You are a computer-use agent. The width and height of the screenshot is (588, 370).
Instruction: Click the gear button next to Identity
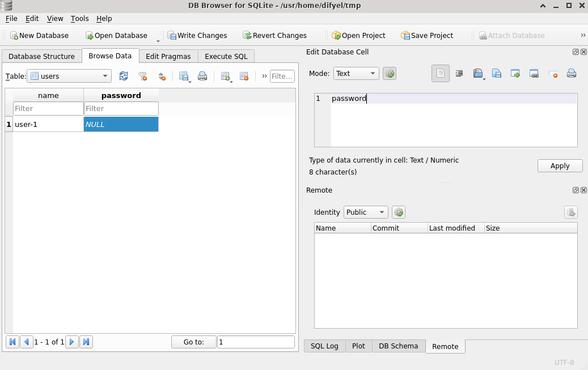(x=399, y=212)
